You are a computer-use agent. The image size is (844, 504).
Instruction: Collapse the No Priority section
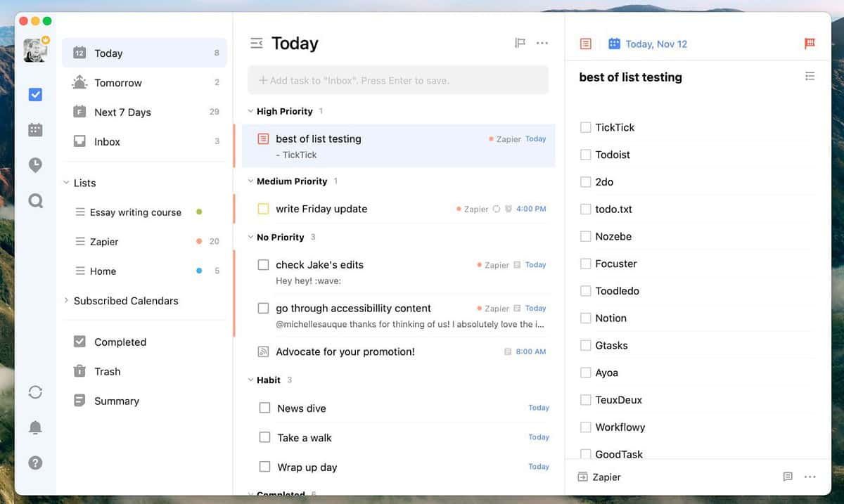pyautogui.click(x=250, y=237)
